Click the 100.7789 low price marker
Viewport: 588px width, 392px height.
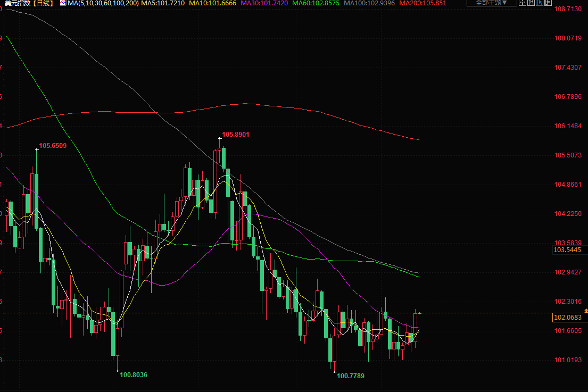[351, 376]
